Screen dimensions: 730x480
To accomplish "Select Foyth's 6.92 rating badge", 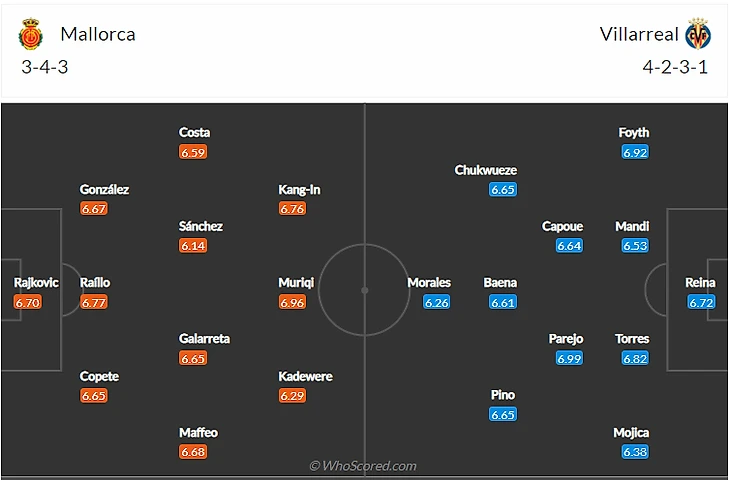I will (634, 152).
